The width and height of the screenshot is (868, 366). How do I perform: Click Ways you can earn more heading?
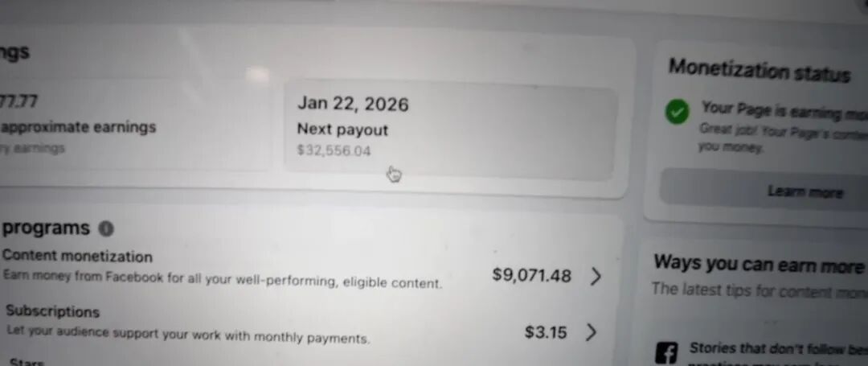[x=759, y=264]
